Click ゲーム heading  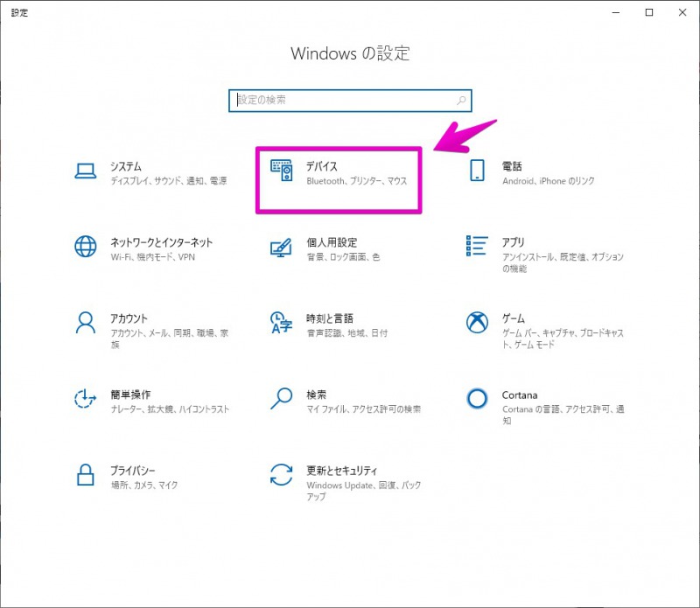(x=514, y=318)
